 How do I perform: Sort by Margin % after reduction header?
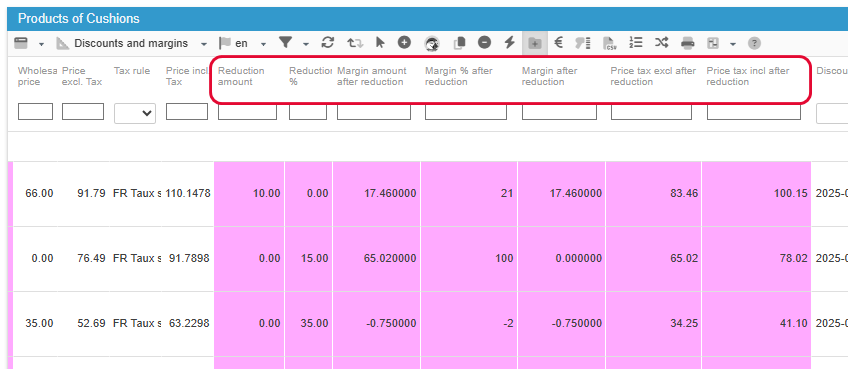459,76
